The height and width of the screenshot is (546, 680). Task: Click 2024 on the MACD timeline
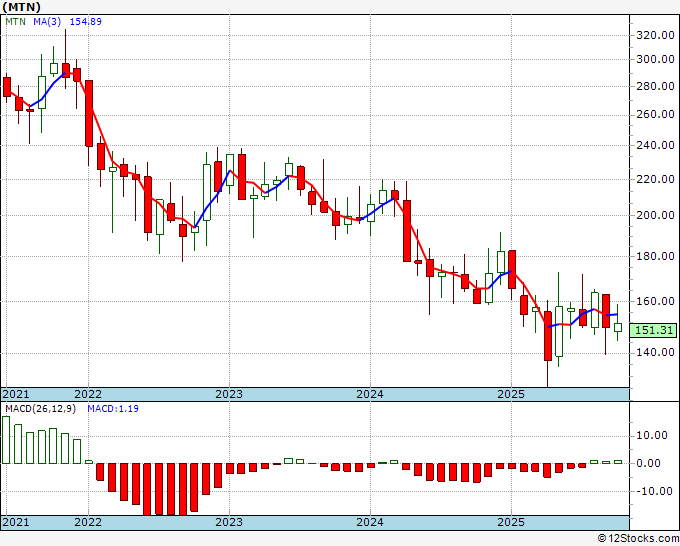pyautogui.click(x=370, y=522)
